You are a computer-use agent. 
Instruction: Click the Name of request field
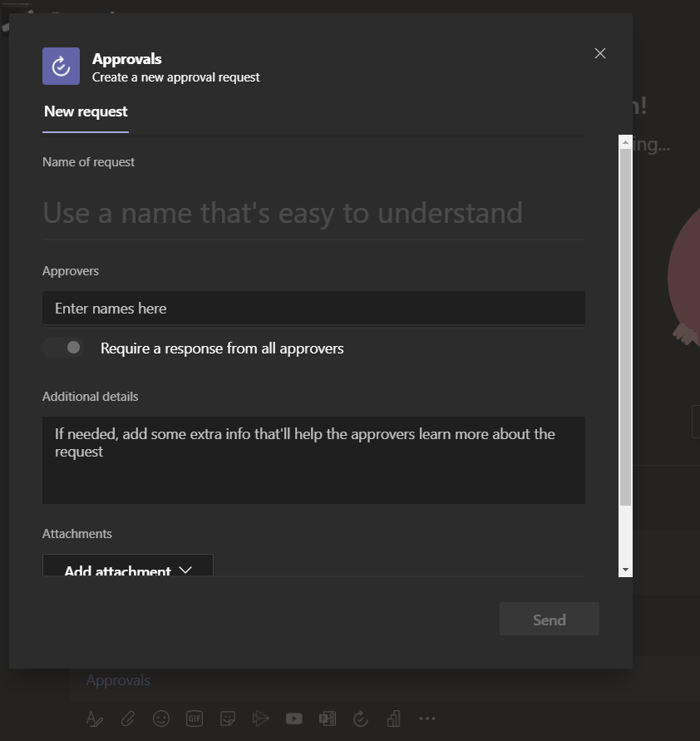point(313,213)
